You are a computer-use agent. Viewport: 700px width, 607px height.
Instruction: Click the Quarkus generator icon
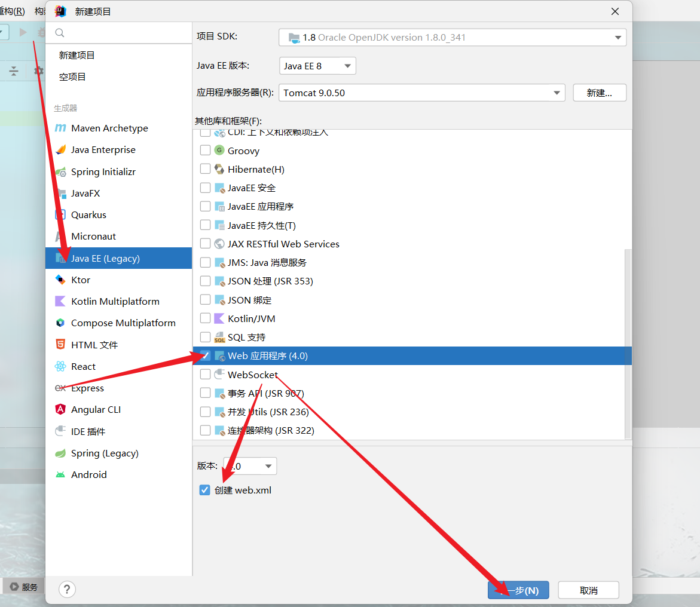[60, 214]
